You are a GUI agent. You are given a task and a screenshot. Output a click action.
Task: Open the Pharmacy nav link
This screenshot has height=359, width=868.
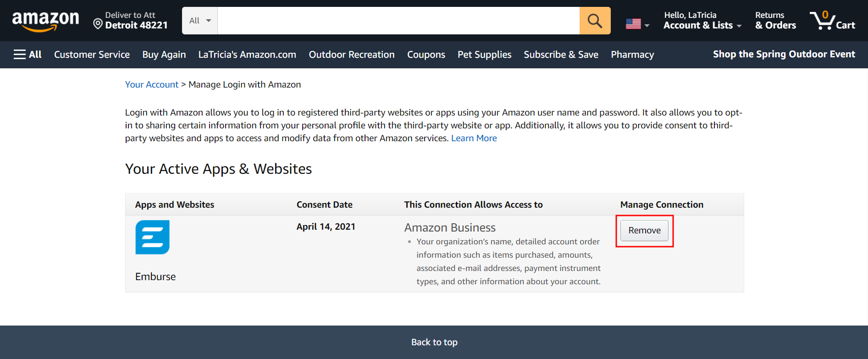tap(632, 55)
